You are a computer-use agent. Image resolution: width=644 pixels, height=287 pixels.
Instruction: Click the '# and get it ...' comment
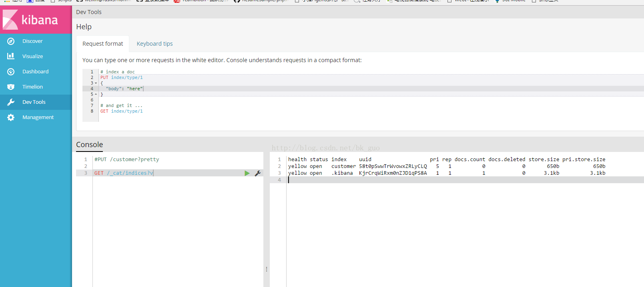[x=121, y=106]
